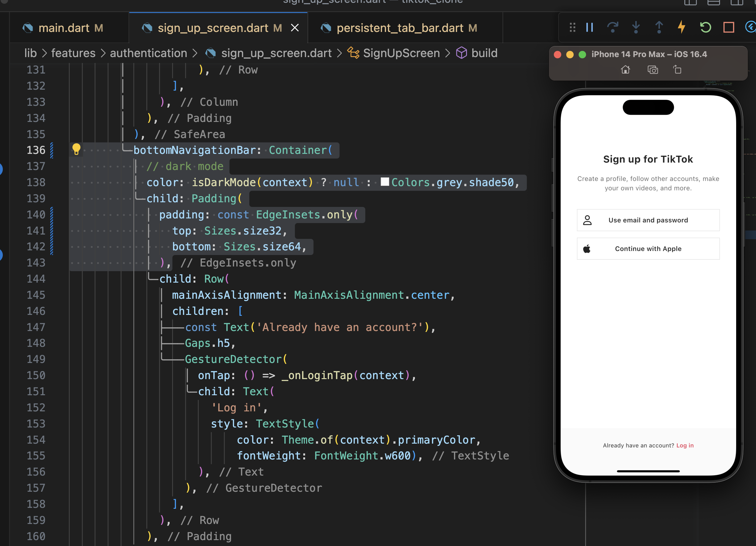Switch to the main.dart tab
756x546 pixels.
(64, 28)
